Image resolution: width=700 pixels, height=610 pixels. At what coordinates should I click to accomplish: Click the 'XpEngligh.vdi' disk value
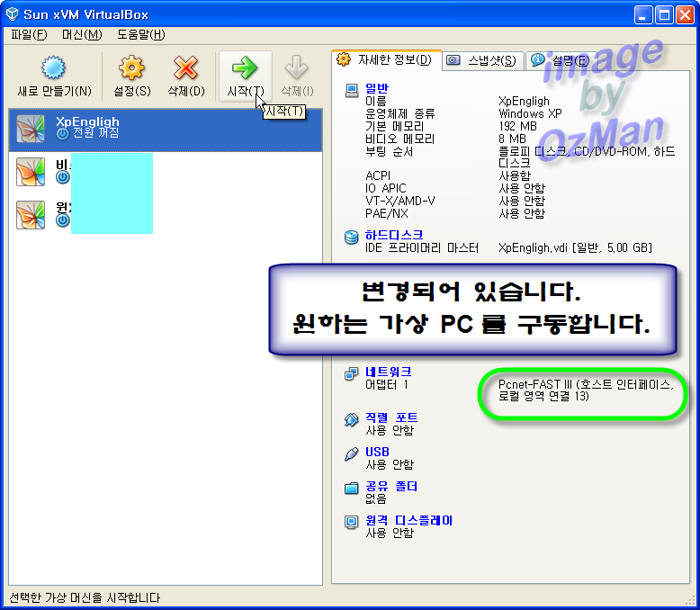point(575,247)
